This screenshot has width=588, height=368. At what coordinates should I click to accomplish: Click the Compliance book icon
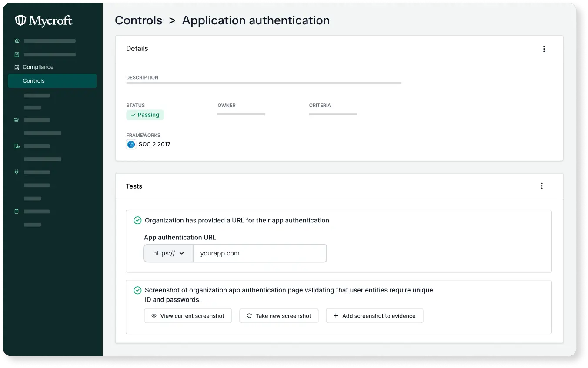(x=17, y=67)
